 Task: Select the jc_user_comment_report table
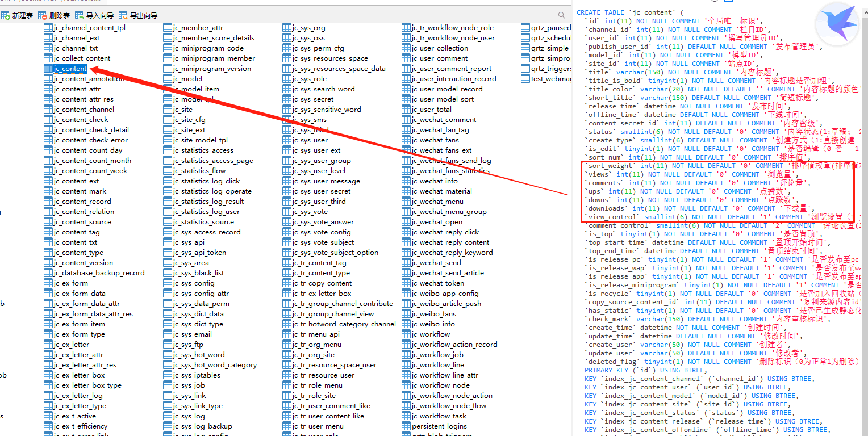tap(451, 69)
